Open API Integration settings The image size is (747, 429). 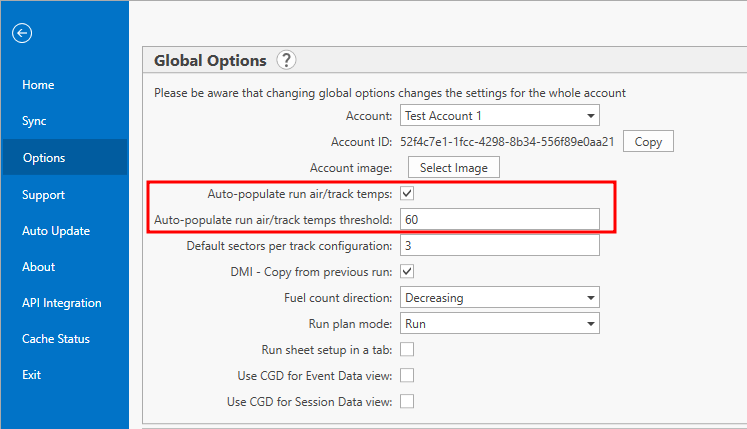(x=61, y=303)
